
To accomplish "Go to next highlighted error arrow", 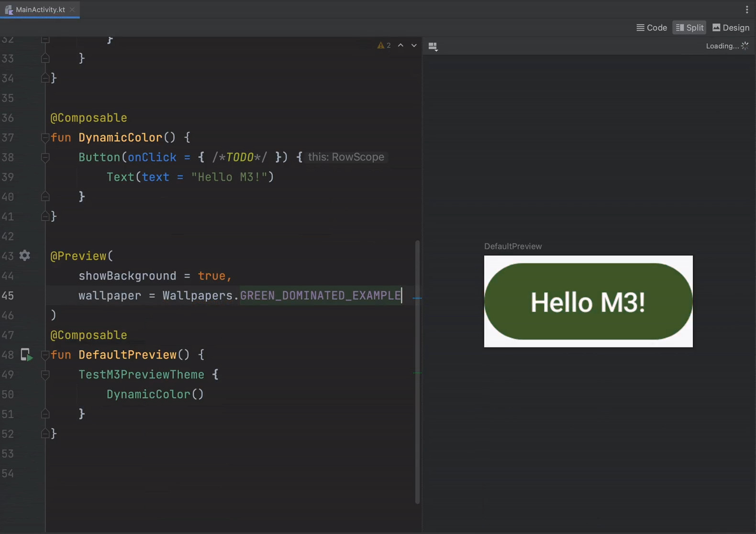I will (x=414, y=45).
